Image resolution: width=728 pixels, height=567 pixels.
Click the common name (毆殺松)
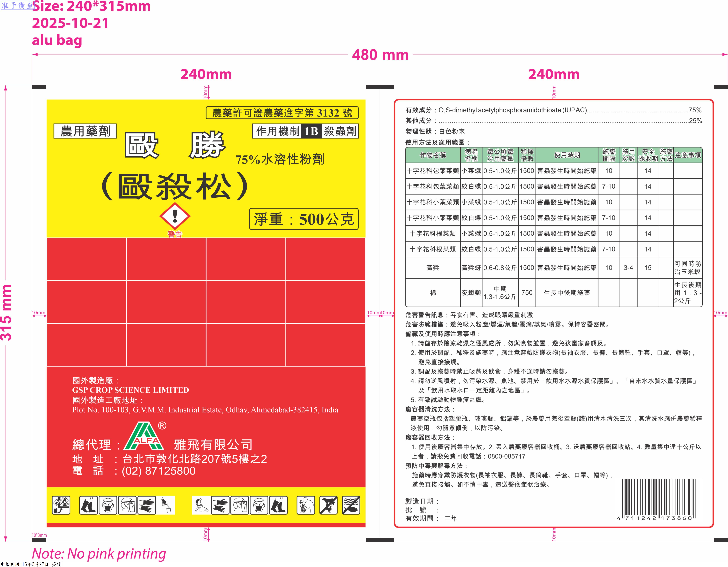(x=175, y=187)
